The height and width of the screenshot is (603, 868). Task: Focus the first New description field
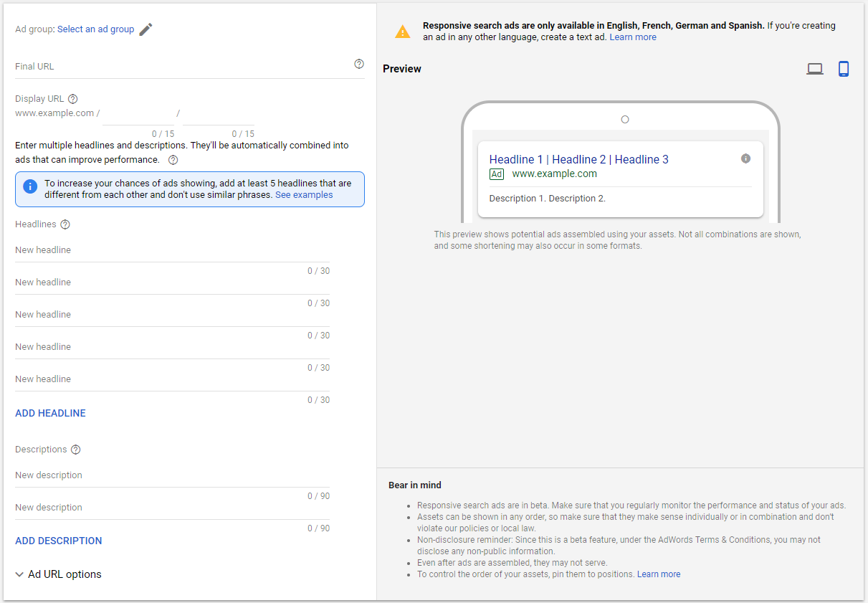173,475
